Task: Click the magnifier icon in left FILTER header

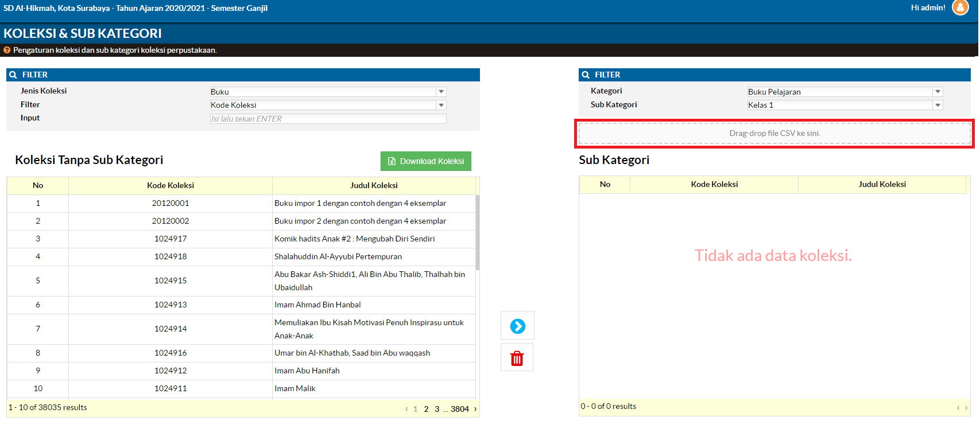Action: click(13, 75)
